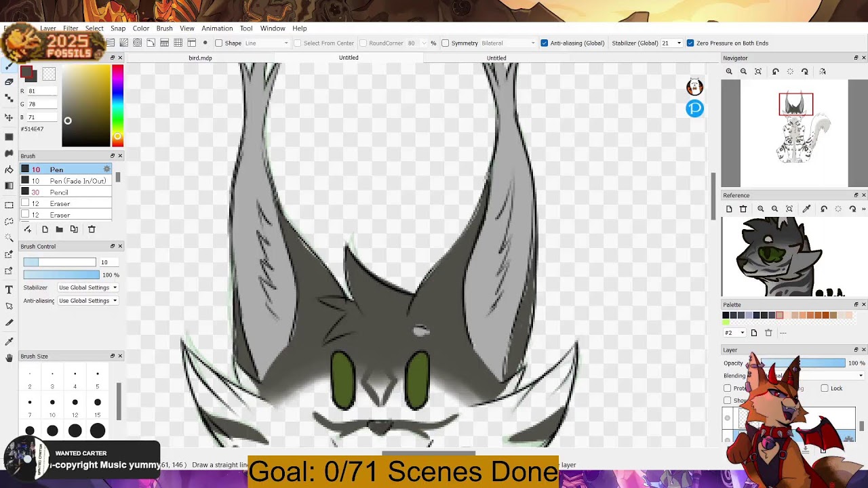Screen dimensions: 868x488
Task: Select the Bucket tool
Action: (9, 169)
